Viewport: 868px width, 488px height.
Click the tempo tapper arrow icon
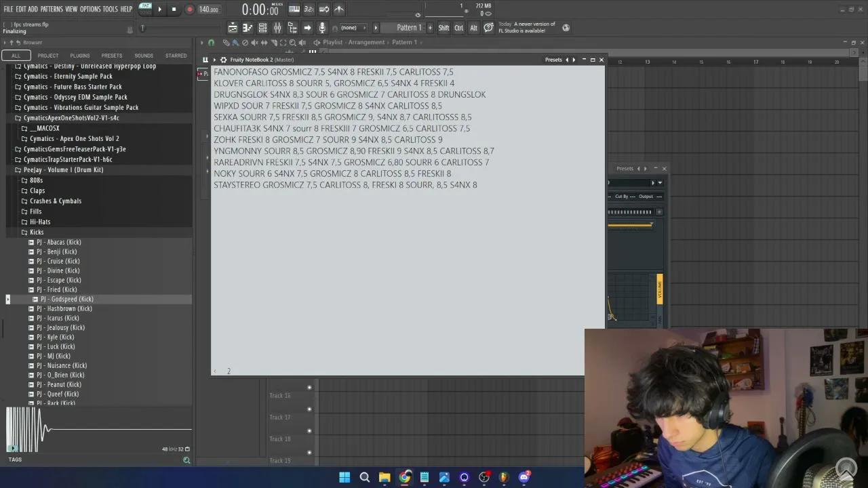coord(307,28)
